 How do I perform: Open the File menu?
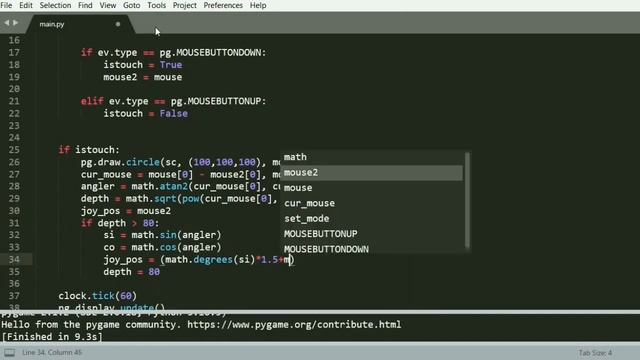tap(6, 5)
